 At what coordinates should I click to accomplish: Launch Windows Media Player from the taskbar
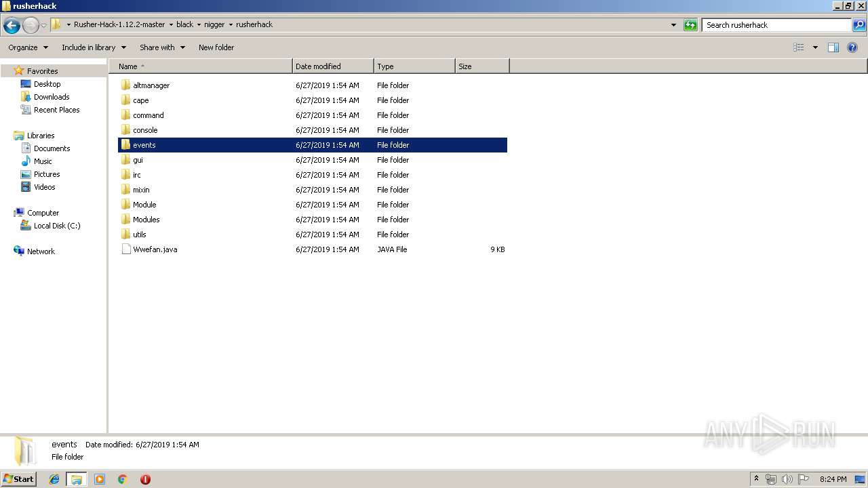100,479
